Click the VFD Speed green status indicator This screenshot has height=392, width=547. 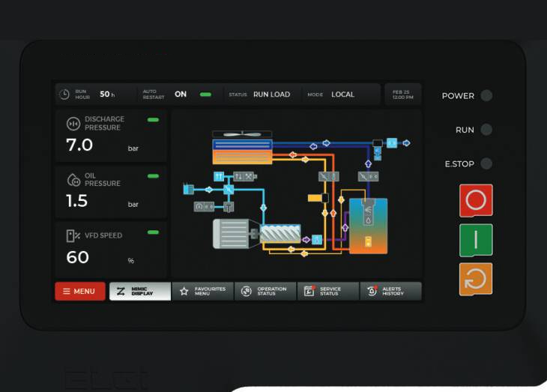pyautogui.click(x=153, y=232)
